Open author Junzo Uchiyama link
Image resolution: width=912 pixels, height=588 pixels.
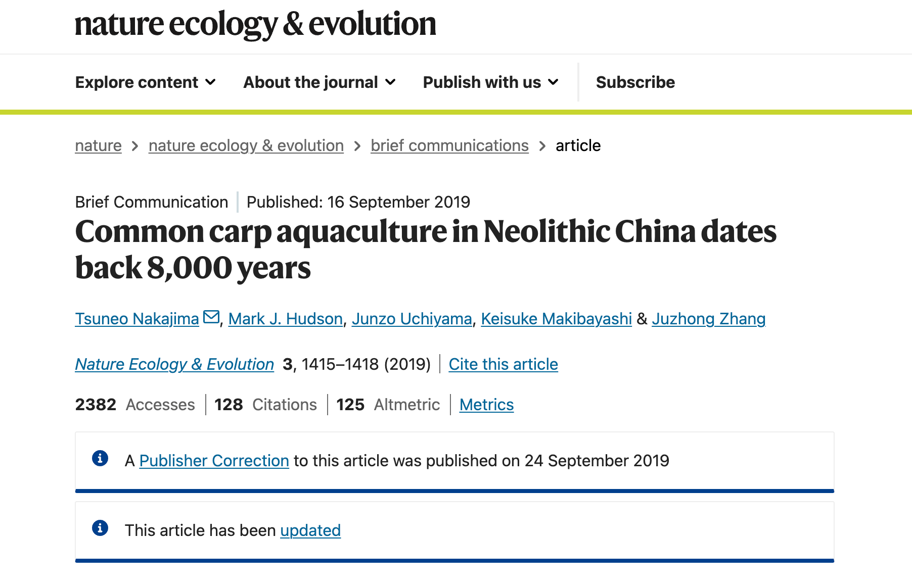(x=412, y=319)
